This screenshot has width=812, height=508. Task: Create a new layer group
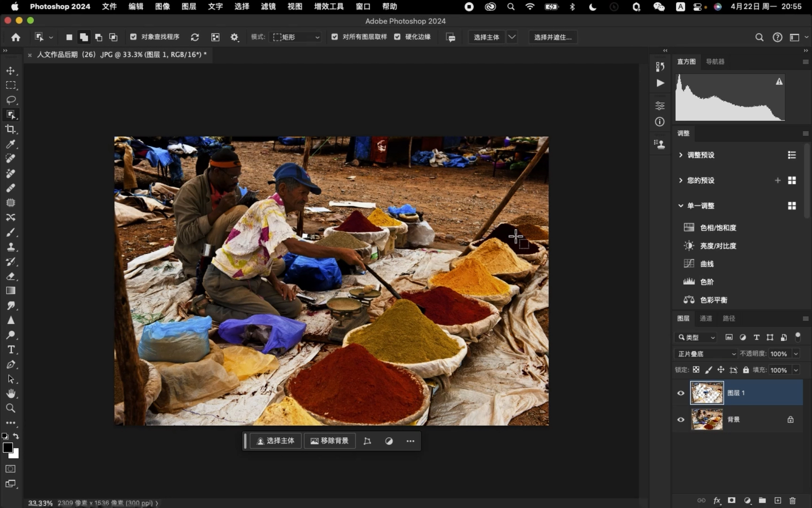point(762,500)
